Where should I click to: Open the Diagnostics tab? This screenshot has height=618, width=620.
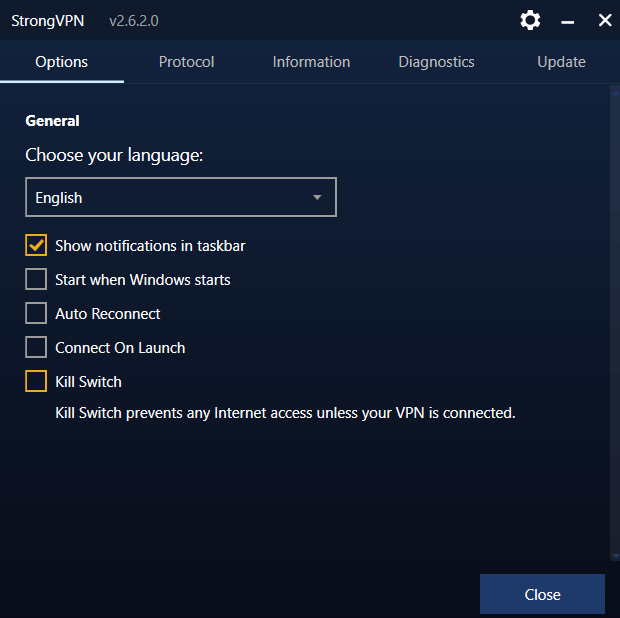point(436,62)
